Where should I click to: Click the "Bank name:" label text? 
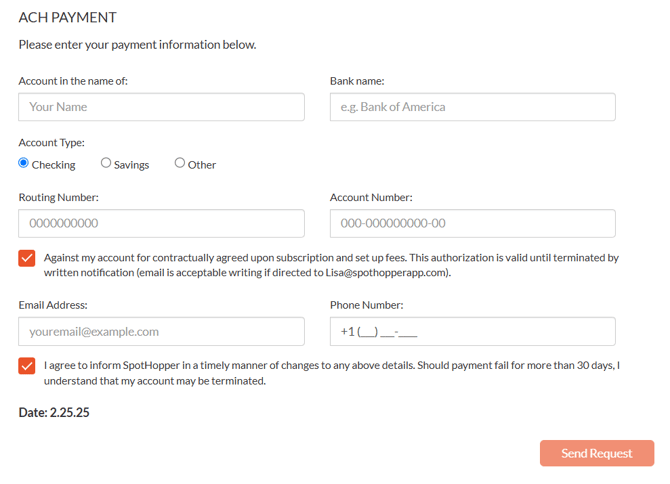click(x=357, y=81)
